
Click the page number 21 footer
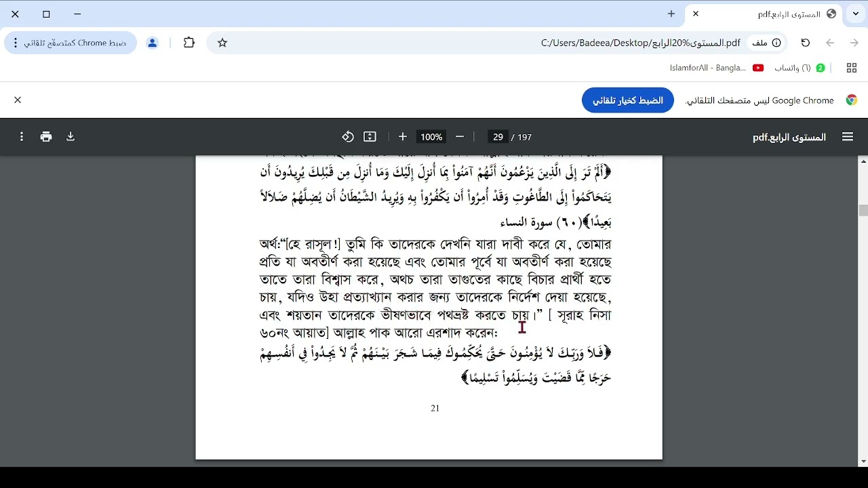(x=435, y=408)
